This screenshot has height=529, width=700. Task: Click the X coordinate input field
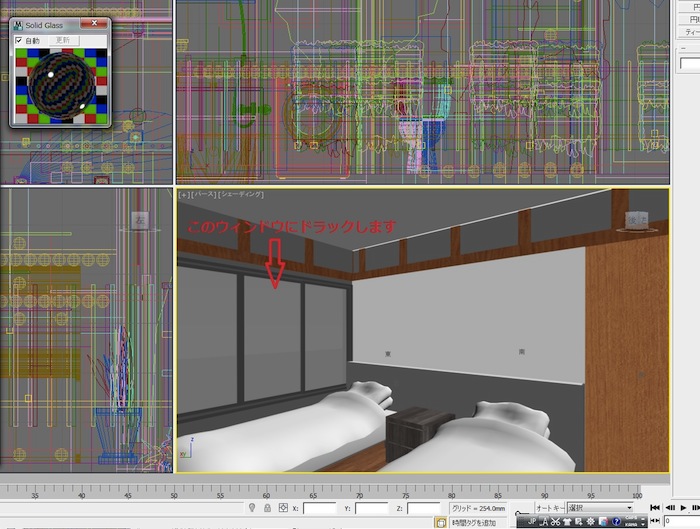pos(320,508)
